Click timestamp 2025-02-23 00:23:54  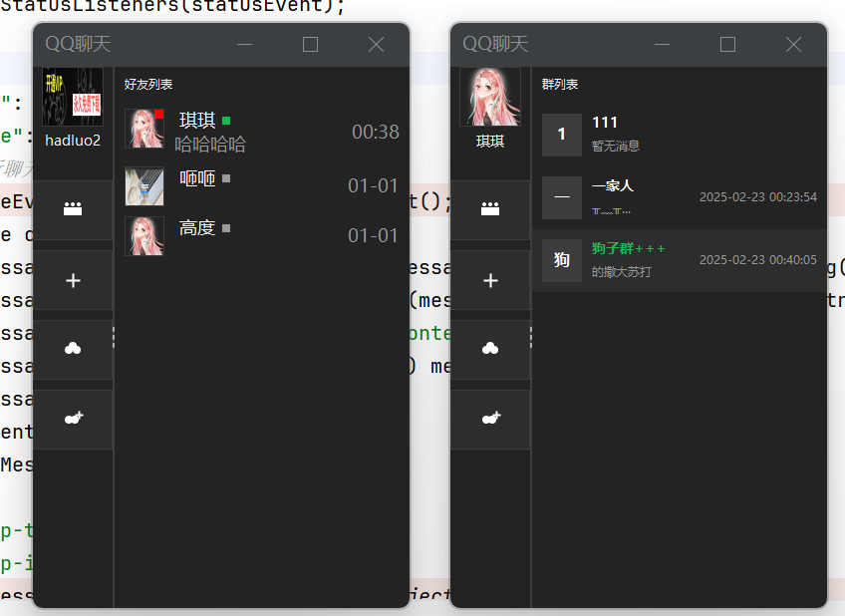click(x=758, y=197)
